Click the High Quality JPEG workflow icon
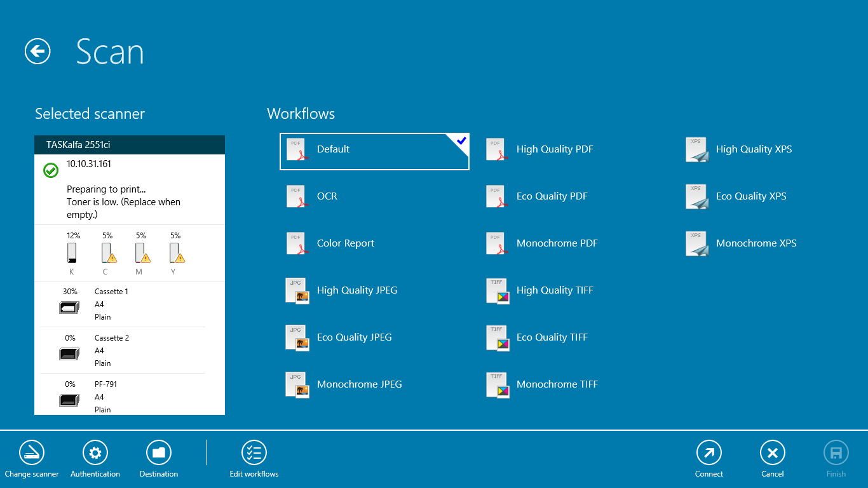The width and height of the screenshot is (868, 488). point(297,290)
